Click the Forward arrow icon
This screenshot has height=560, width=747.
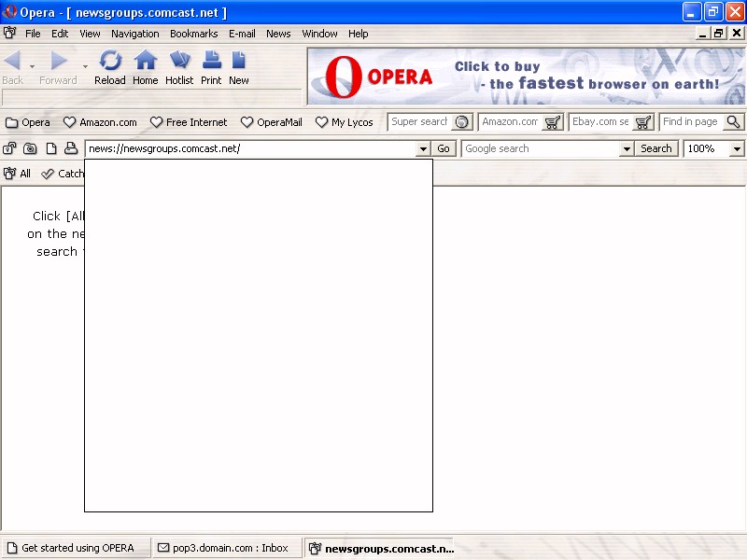point(59,61)
